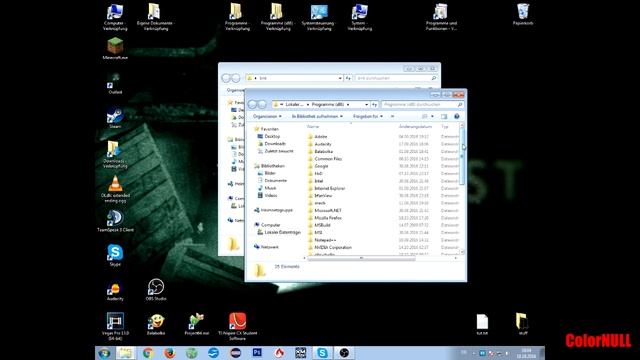Image resolution: width=640 pixels, height=360 pixels.
Task: Open the Freigeben für dropdown
Action: (x=368, y=116)
